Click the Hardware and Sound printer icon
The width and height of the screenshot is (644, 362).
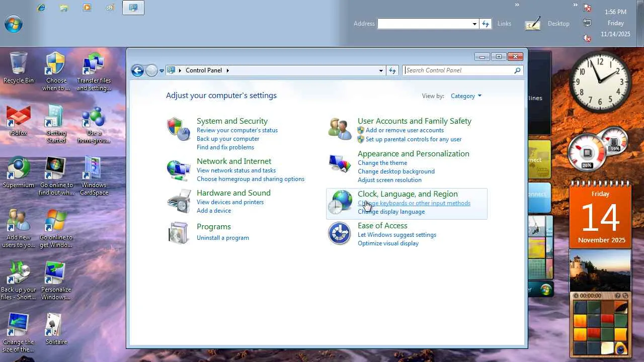point(179,201)
